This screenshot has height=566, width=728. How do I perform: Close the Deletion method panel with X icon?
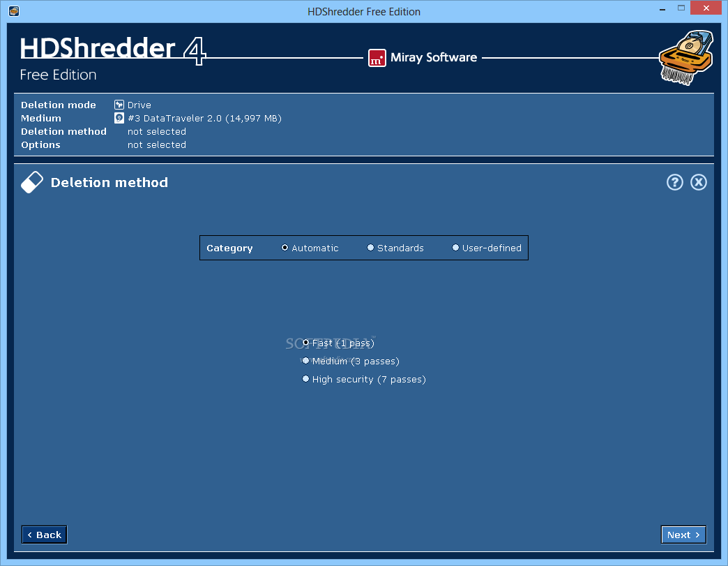tap(698, 182)
